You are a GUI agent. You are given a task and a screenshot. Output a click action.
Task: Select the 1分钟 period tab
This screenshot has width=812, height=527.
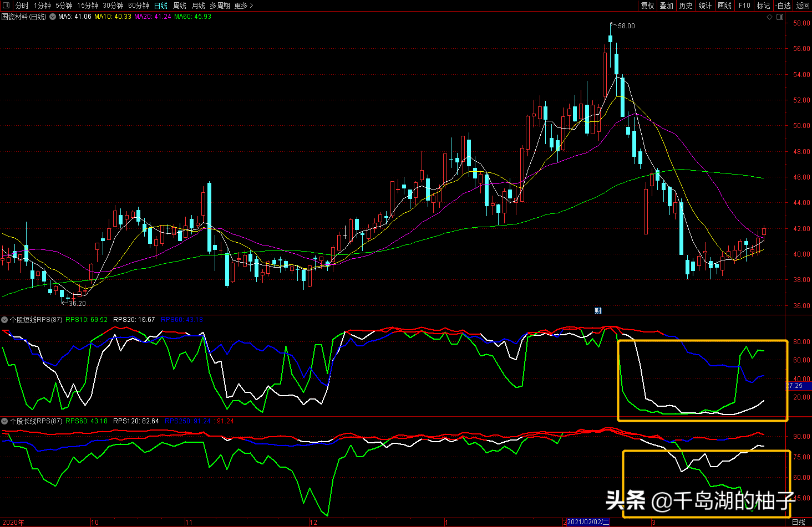click(x=42, y=6)
